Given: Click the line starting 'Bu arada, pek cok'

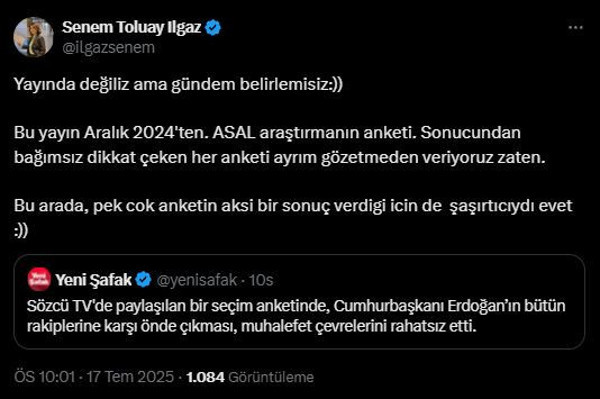Looking at the screenshot, I should coord(293,206).
